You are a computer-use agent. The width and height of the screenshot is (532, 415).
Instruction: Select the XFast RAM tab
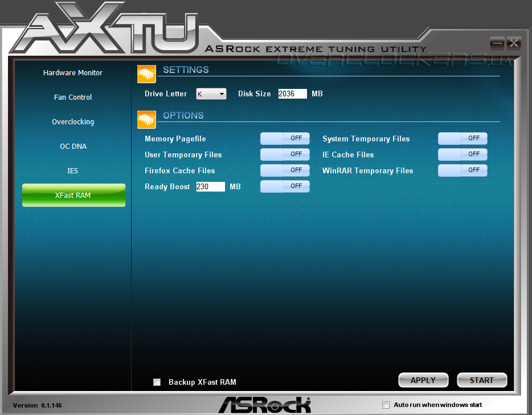(x=73, y=196)
